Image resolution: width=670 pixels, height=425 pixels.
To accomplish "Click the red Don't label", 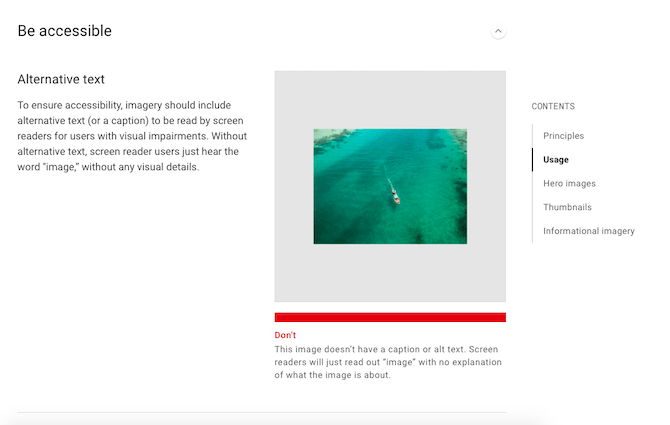I will pos(285,335).
